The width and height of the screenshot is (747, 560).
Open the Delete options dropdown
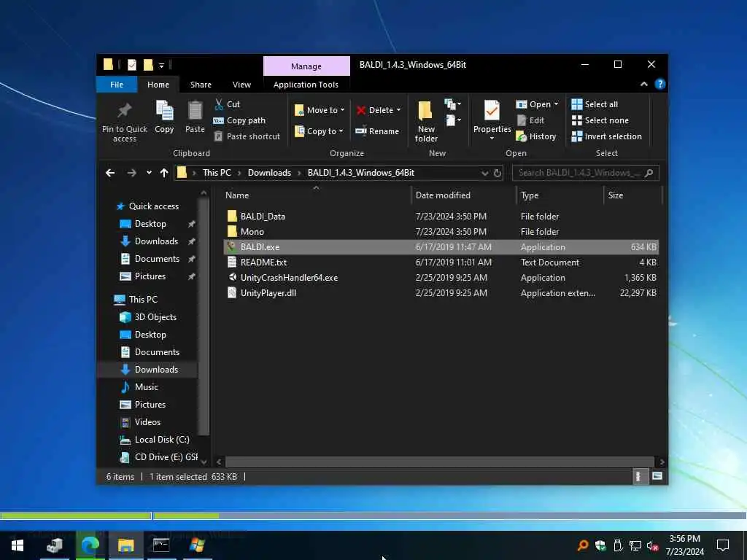tap(398, 110)
